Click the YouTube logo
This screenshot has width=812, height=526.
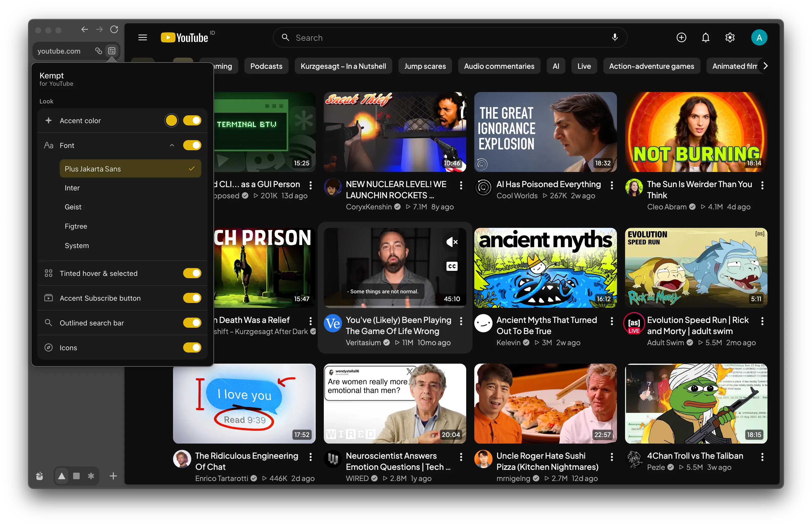point(184,37)
